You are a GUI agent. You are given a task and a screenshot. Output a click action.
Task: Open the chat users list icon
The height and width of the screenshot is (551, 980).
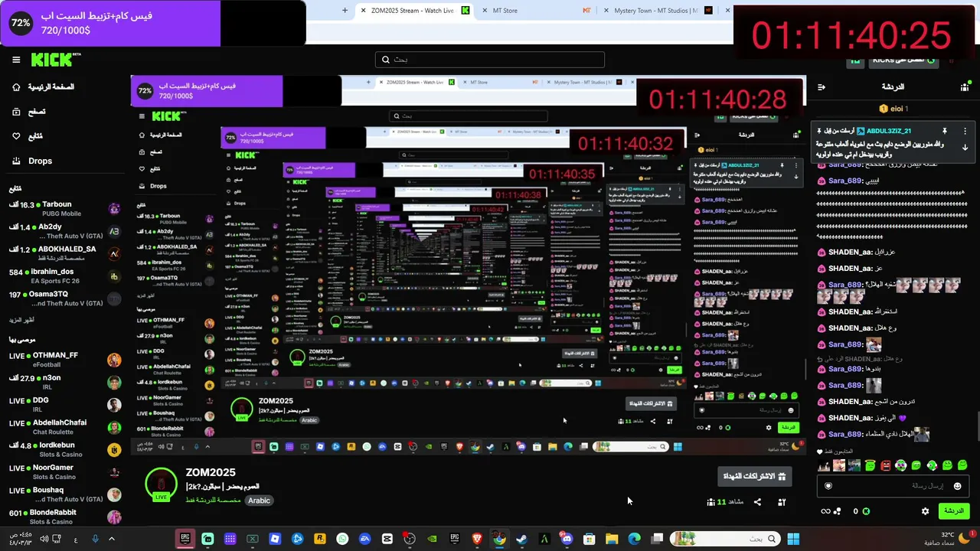click(965, 87)
